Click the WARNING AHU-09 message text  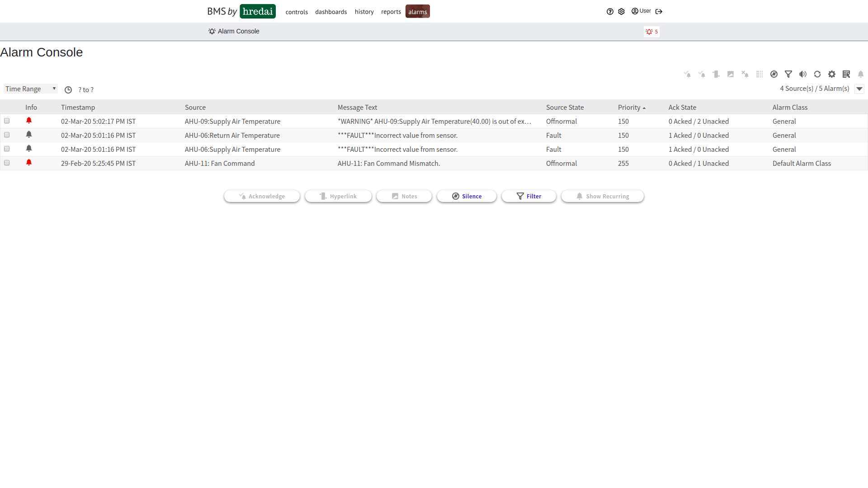434,122
